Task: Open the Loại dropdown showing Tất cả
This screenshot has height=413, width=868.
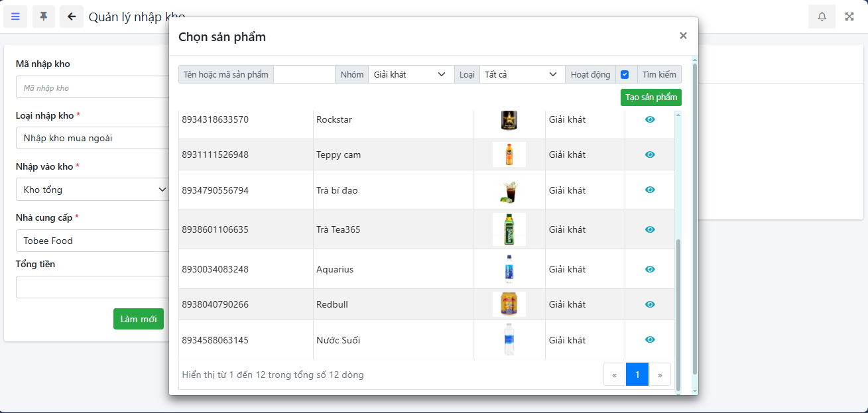Action: (521, 74)
